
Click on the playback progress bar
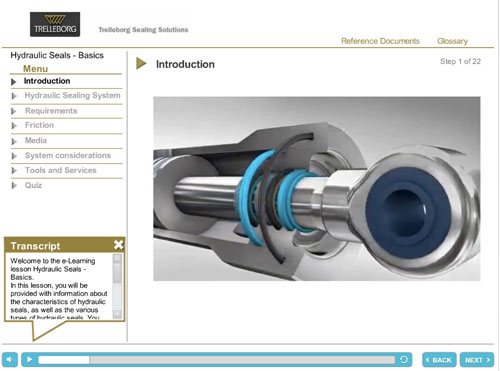(x=217, y=360)
